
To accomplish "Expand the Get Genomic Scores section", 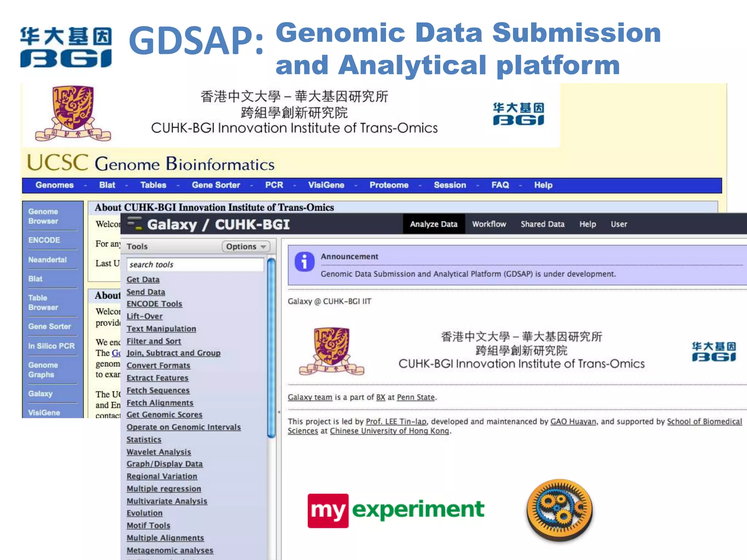I will 165,415.
